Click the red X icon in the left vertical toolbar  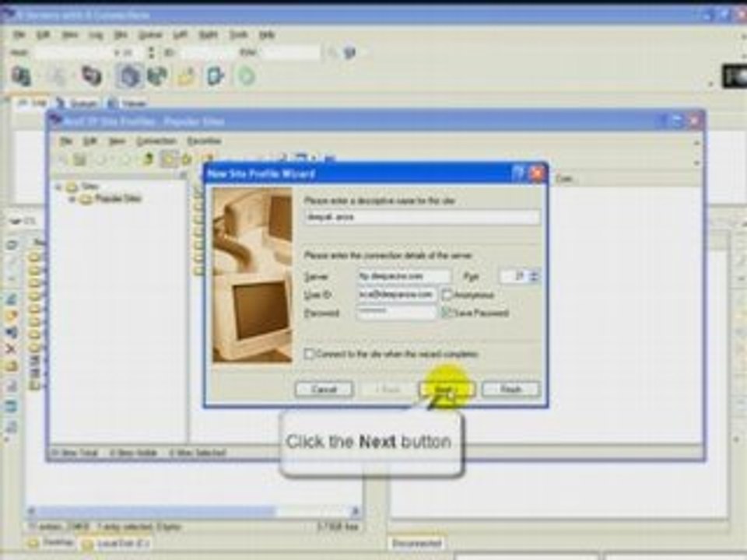click(12, 348)
